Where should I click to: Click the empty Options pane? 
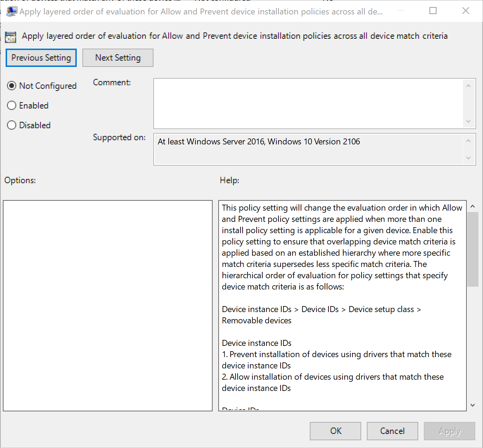coord(108,305)
